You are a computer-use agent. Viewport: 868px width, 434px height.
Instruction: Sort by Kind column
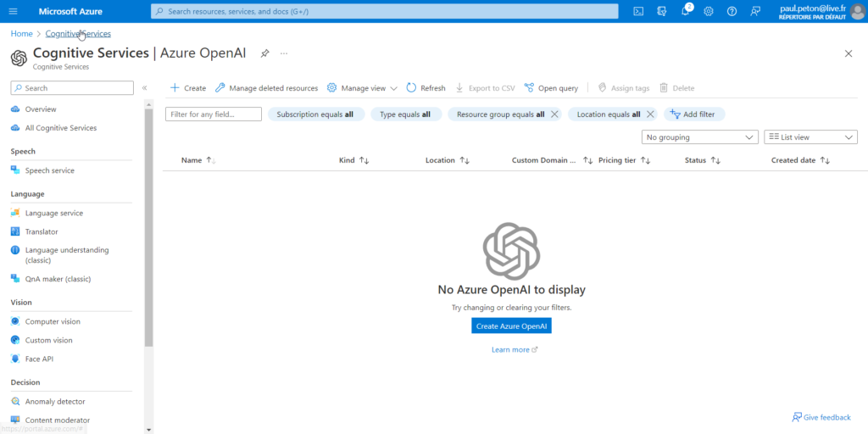click(x=353, y=160)
